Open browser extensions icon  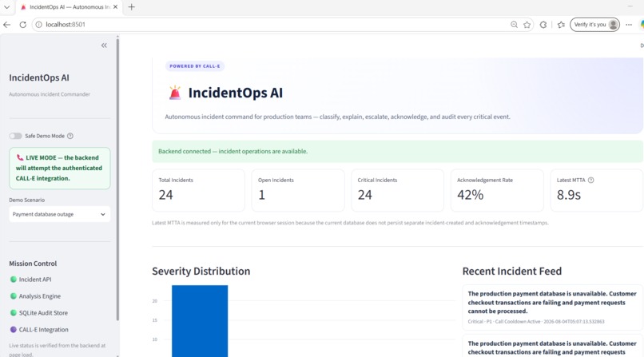(543, 25)
